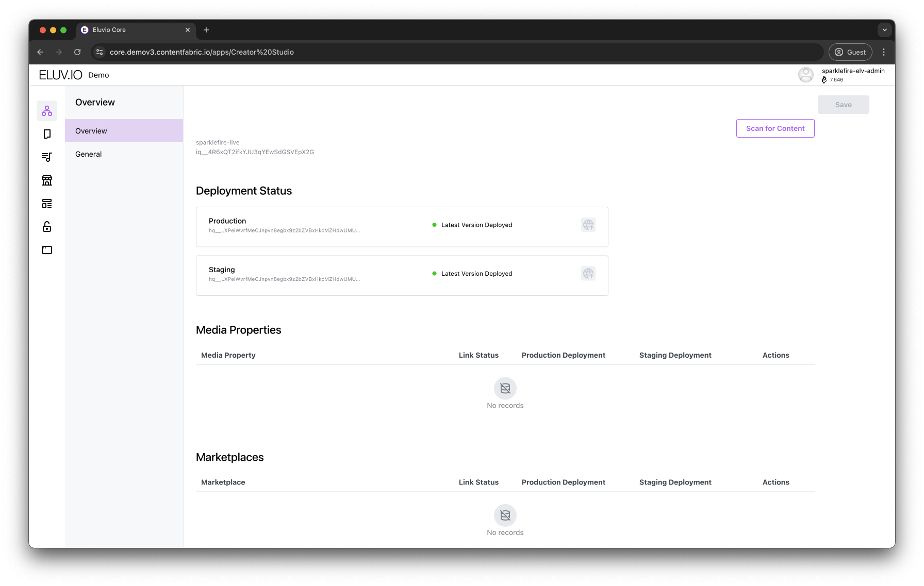Expand the browser tab list dropdown

884,30
